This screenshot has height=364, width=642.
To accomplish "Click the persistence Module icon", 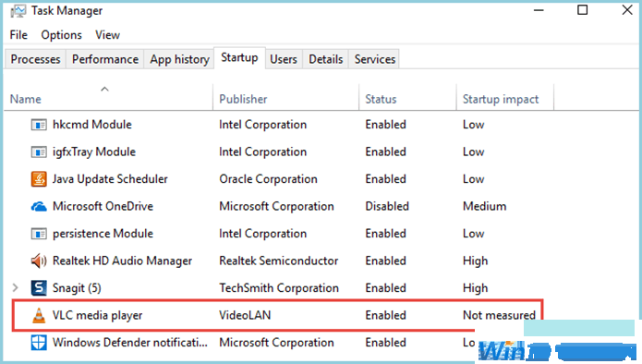I will pos(39,234).
